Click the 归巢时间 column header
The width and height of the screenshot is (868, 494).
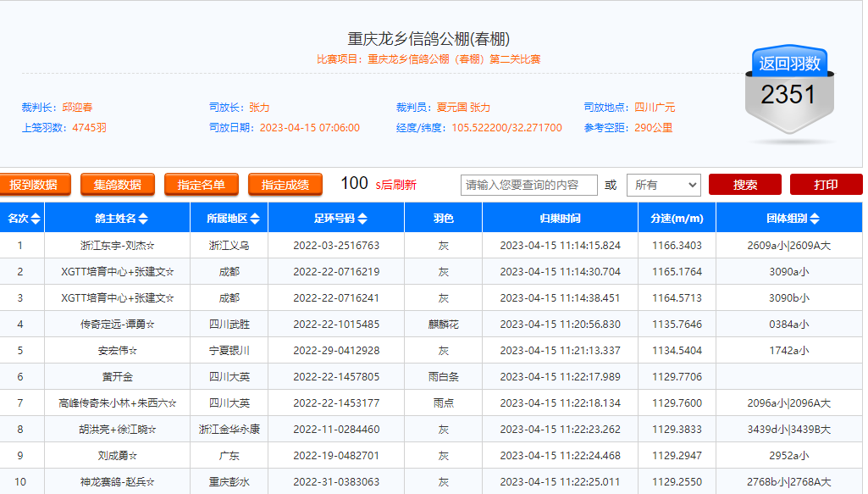coord(560,219)
